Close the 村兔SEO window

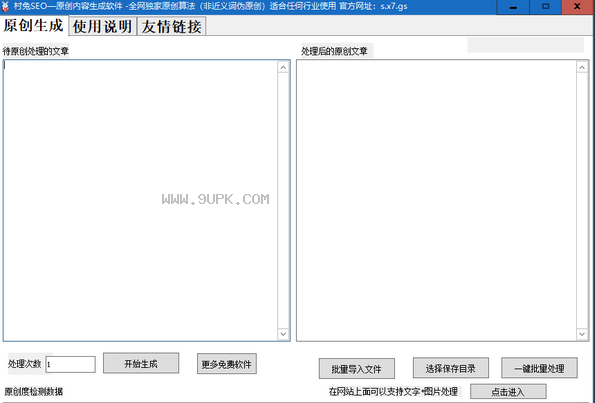[578, 6]
